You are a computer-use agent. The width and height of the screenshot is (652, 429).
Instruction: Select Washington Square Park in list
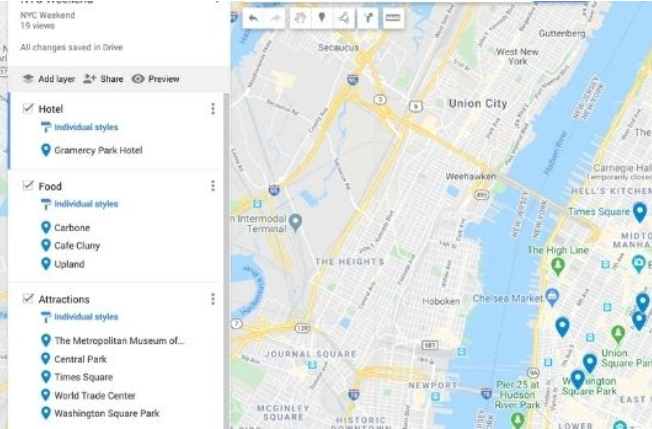[106, 414]
